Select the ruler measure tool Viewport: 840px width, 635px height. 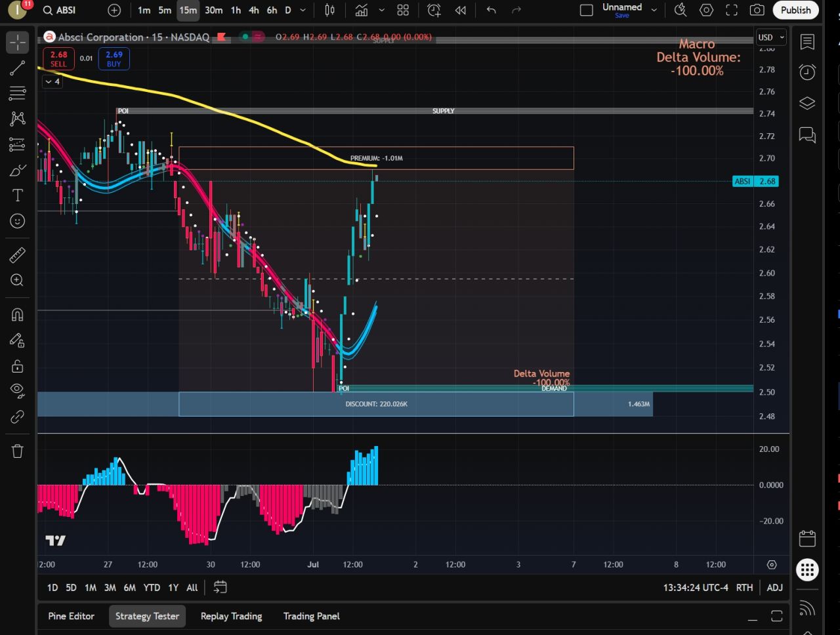tap(18, 255)
